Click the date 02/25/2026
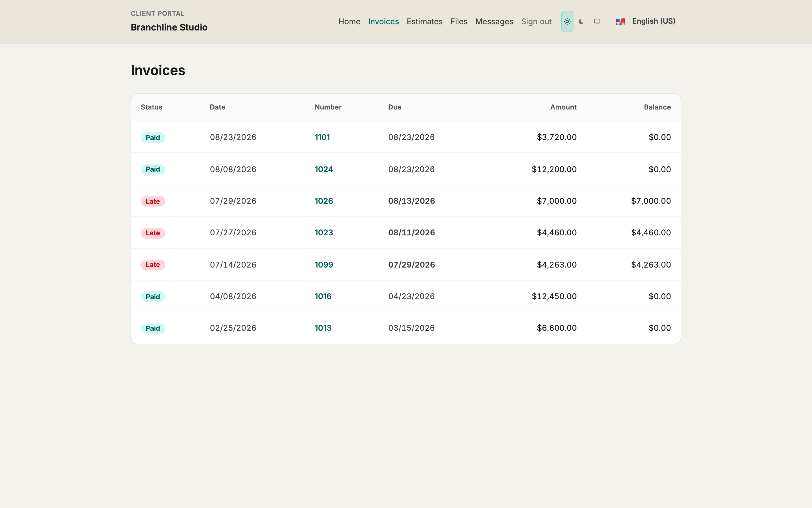This screenshot has width=812, height=508. click(233, 328)
